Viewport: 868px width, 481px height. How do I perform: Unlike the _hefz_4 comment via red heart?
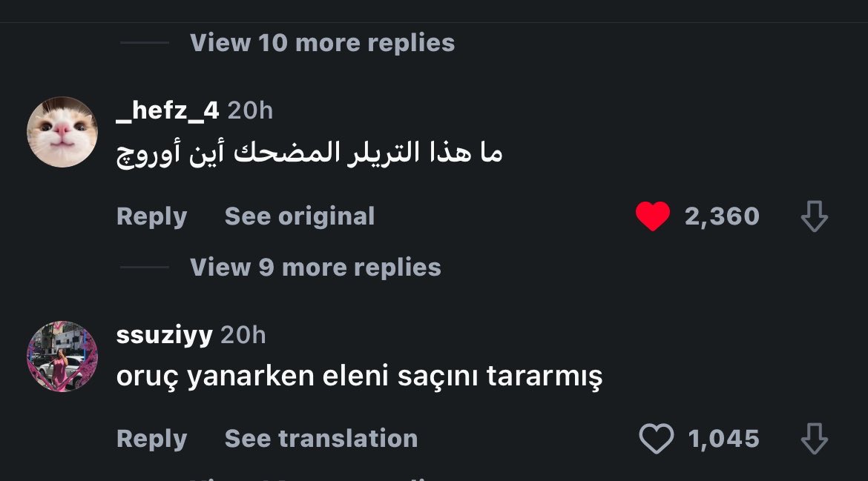point(653,216)
